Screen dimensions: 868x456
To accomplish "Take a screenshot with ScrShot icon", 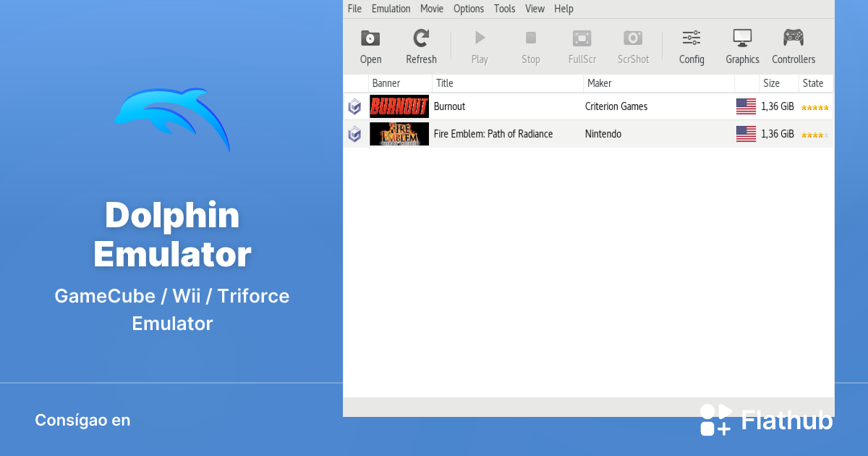I will [633, 39].
